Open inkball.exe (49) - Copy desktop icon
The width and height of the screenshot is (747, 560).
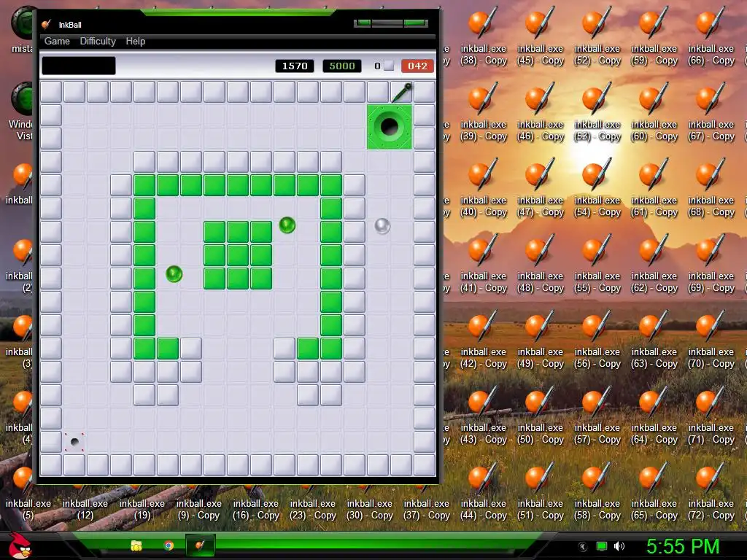click(x=541, y=340)
